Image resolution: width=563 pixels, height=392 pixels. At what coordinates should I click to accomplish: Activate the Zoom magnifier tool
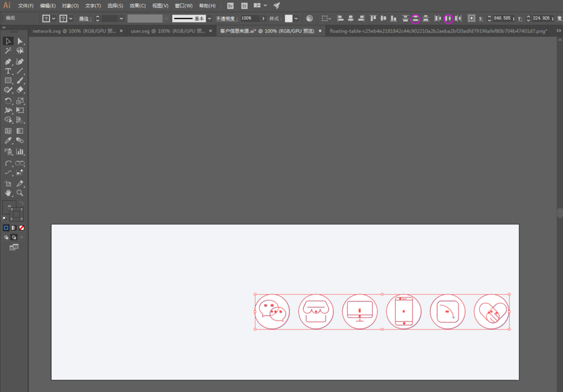tap(20, 193)
